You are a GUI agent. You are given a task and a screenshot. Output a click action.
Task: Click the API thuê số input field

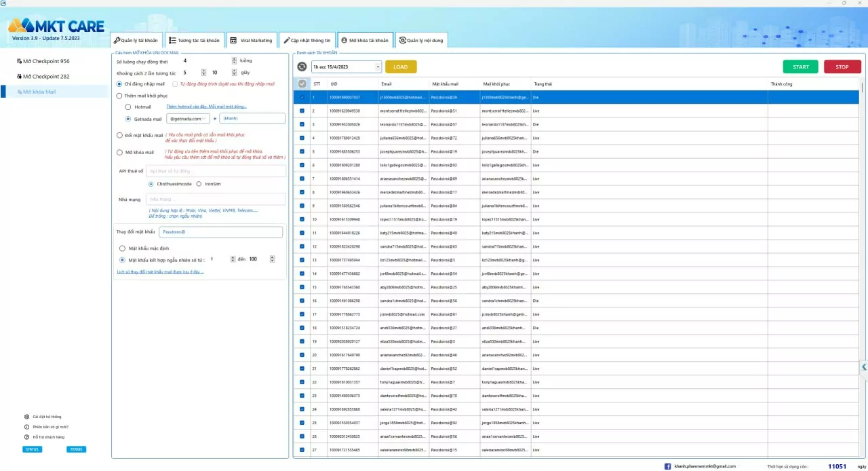(216, 172)
